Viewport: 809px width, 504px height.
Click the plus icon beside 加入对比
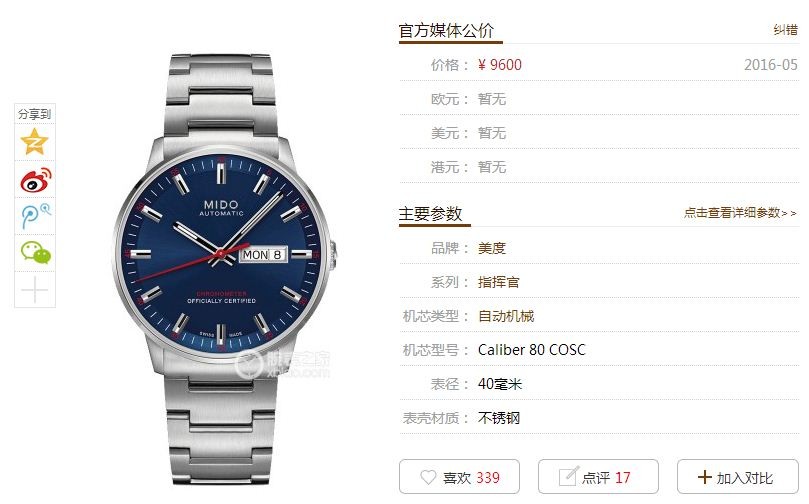(x=704, y=477)
